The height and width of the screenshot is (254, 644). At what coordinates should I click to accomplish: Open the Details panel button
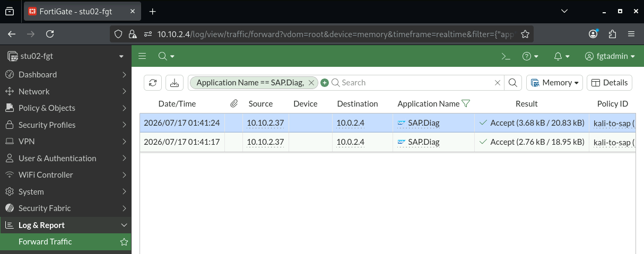(x=610, y=83)
